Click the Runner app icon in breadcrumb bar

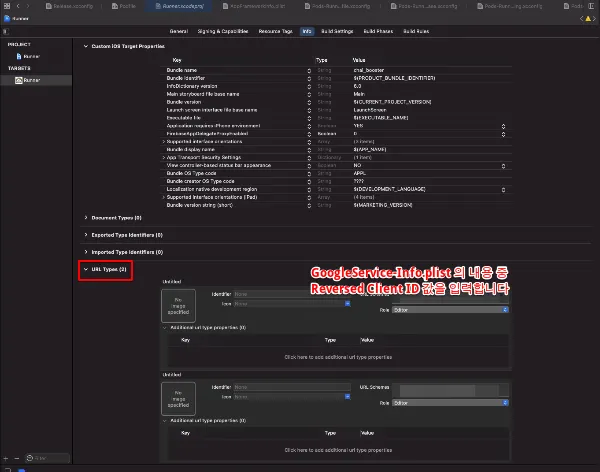click(6, 18)
